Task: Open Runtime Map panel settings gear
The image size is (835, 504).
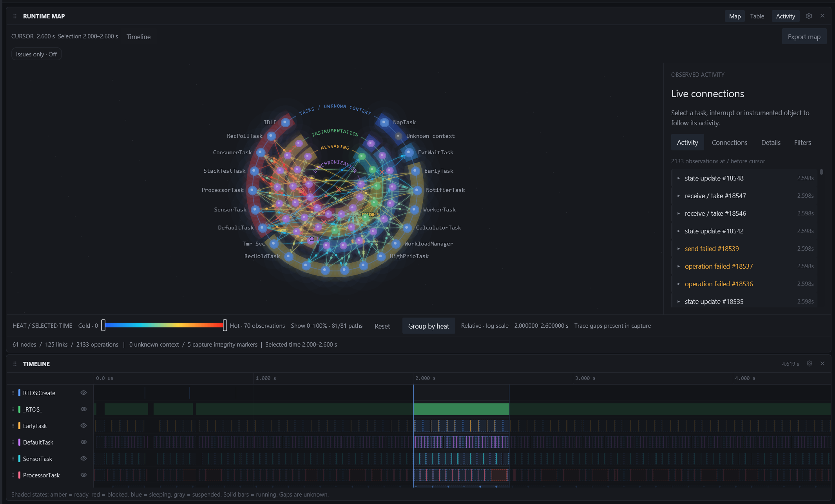Action: coord(809,16)
